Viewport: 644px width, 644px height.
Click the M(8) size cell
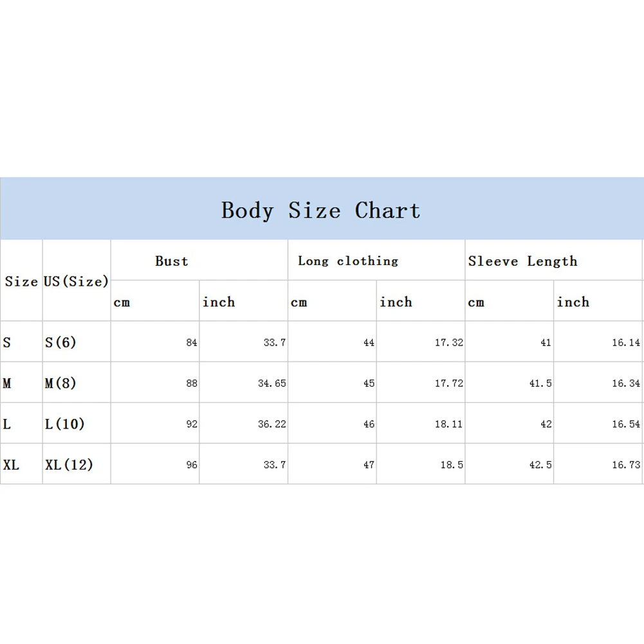[x=60, y=383]
